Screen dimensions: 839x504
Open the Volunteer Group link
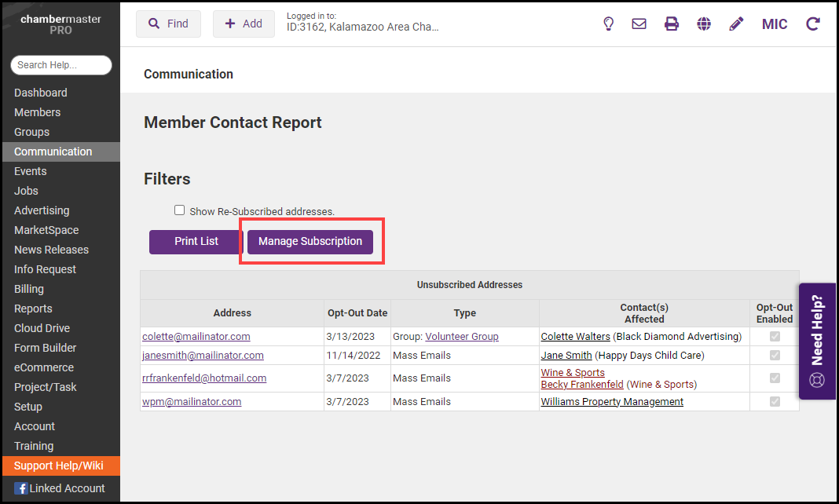click(x=462, y=336)
